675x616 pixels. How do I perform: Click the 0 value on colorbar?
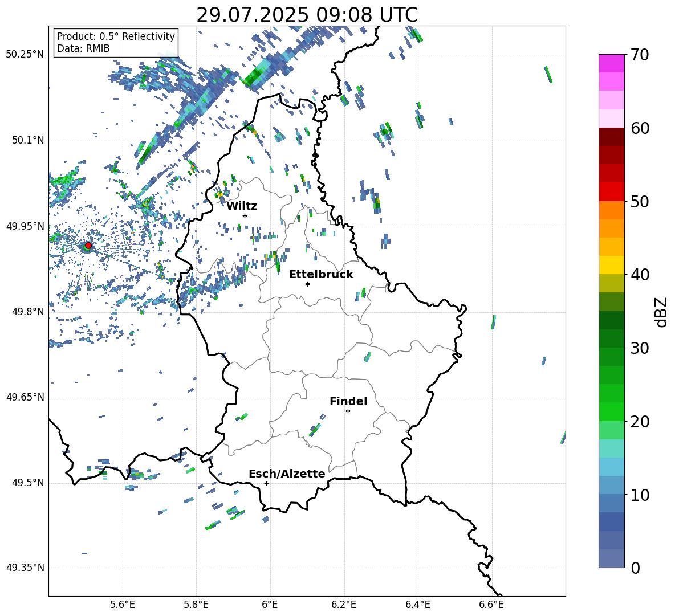635,568
